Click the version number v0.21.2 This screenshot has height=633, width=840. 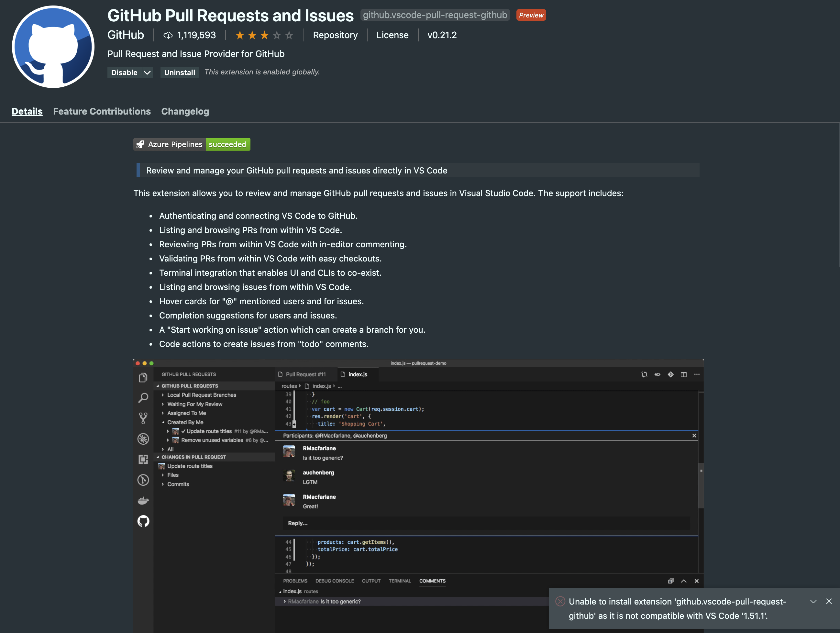click(x=442, y=35)
